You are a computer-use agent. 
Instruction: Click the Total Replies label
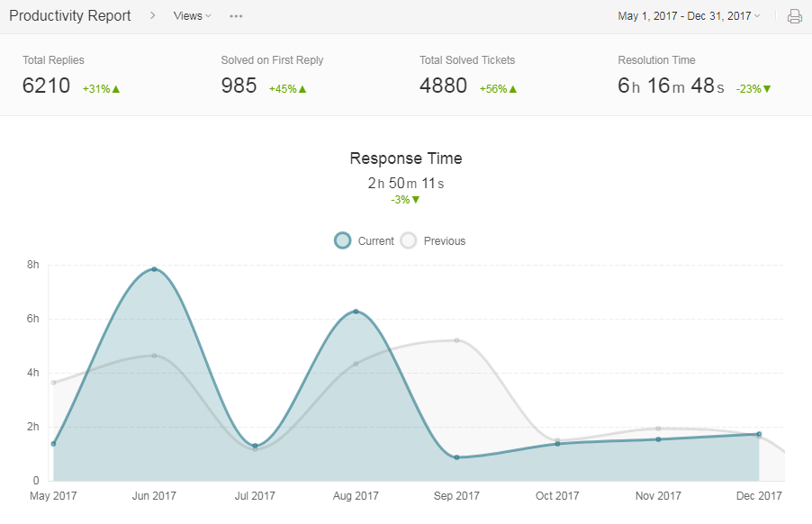point(53,60)
